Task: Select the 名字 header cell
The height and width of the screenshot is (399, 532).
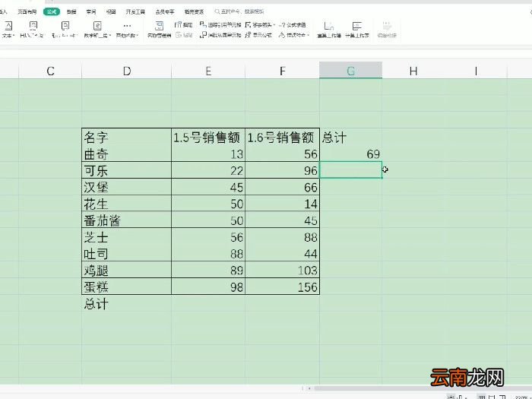Action: (x=127, y=137)
